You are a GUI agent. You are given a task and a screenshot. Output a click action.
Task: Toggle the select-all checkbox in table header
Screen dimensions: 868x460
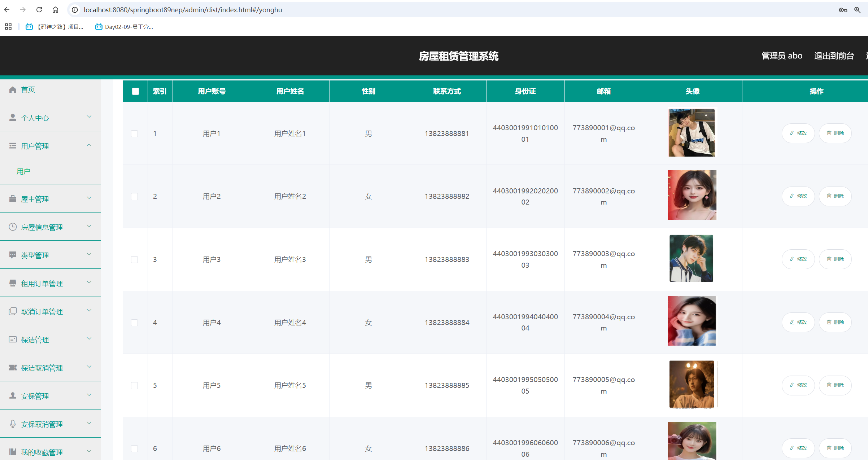(x=135, y=91)
